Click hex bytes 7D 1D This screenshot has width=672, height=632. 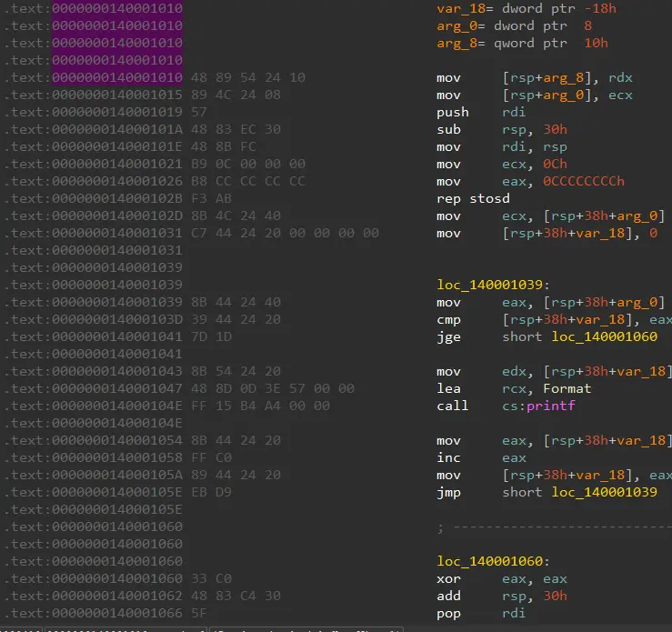click(211, 336)
